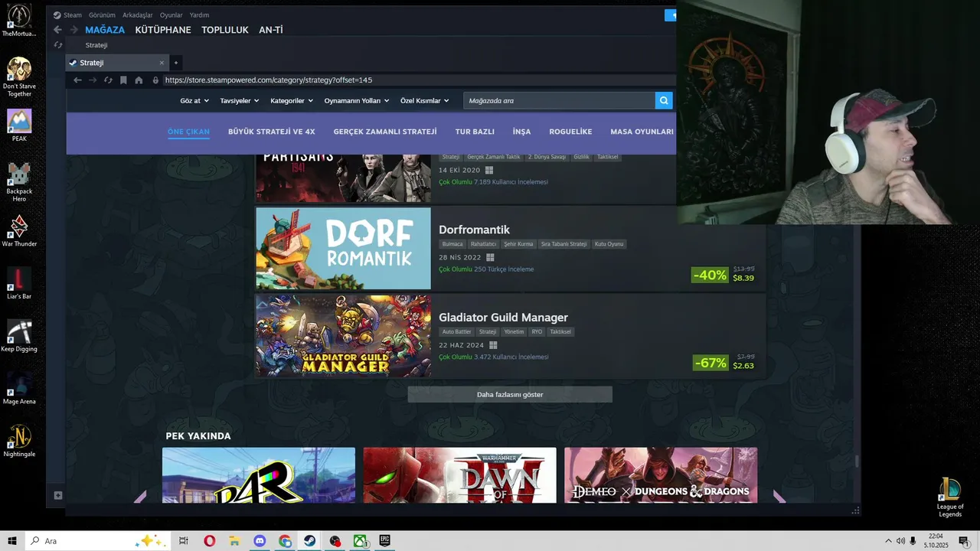Launch Nightingale desktop icon
Image resolution: width=980 pixels, height=551 pixels.
pyautogui.click(x=19, y=441)
